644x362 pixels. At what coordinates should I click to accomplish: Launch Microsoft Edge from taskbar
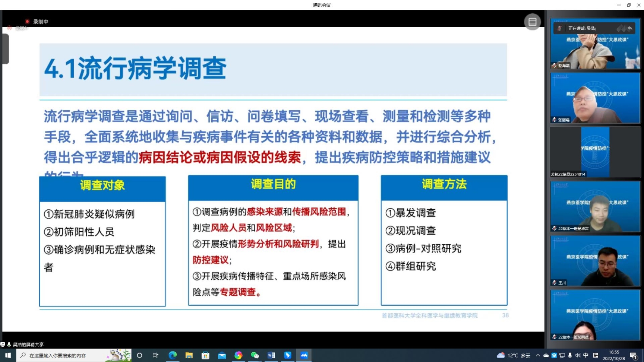[x=173, y=355]
